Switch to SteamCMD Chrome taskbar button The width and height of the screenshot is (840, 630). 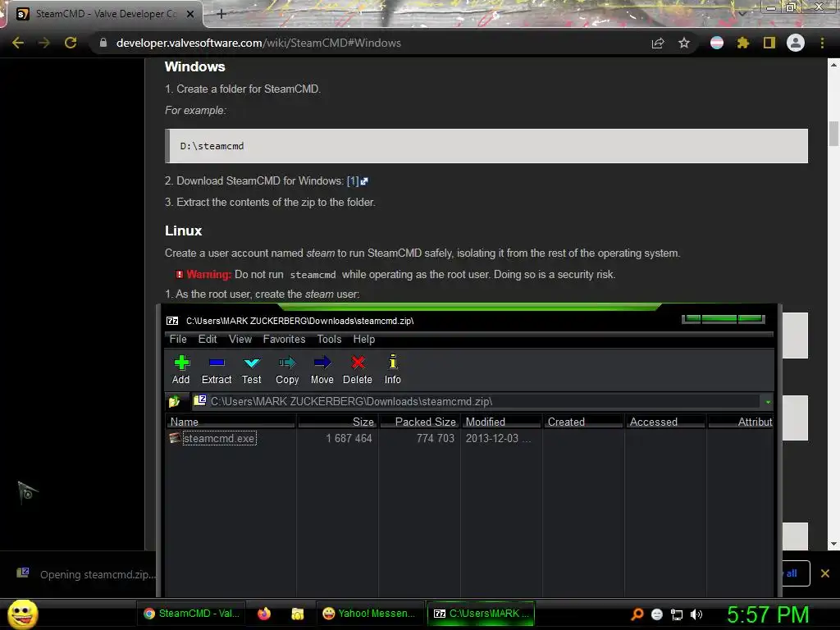pyautogui.click(x=191, y=614)
